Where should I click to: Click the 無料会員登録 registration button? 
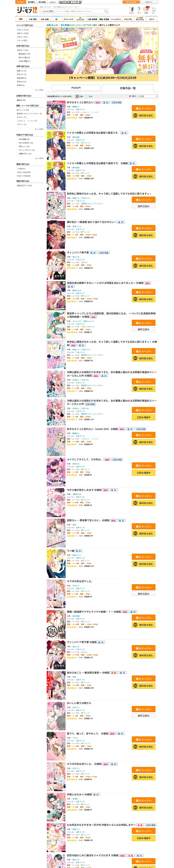point(131,2)
